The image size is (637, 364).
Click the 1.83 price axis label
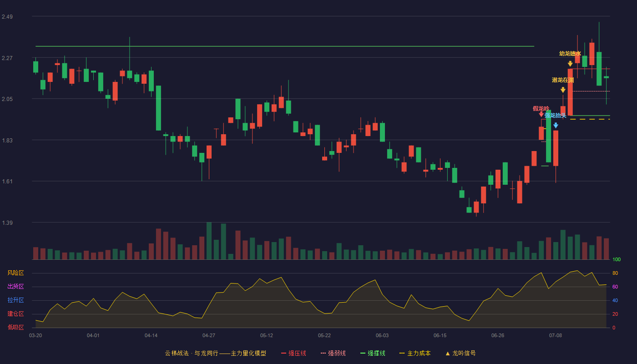[7, 141]
